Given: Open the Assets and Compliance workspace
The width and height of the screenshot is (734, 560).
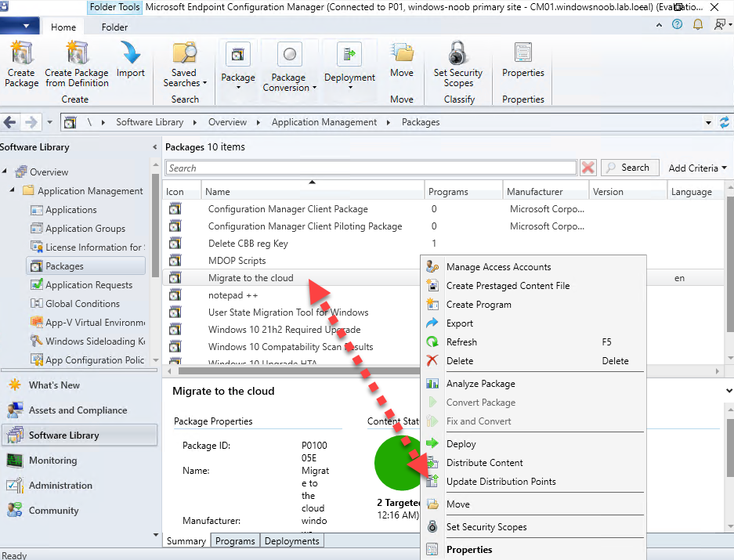Looking at the screenshot, I should click(78, 410).
